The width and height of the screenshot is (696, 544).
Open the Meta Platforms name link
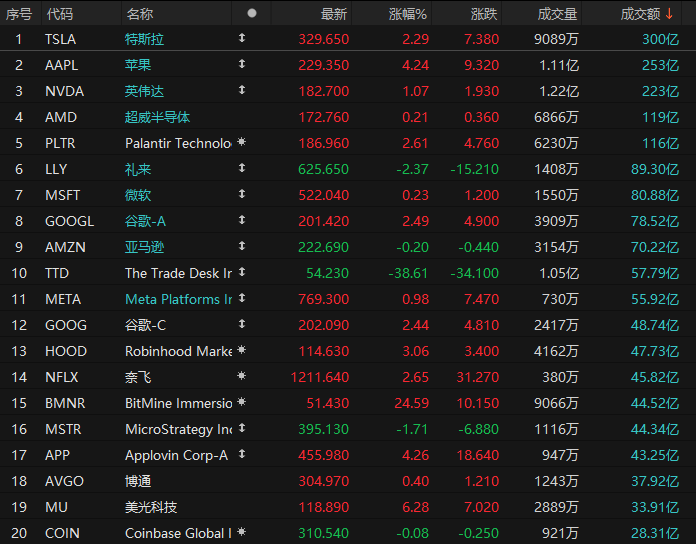tap(178, 299)
